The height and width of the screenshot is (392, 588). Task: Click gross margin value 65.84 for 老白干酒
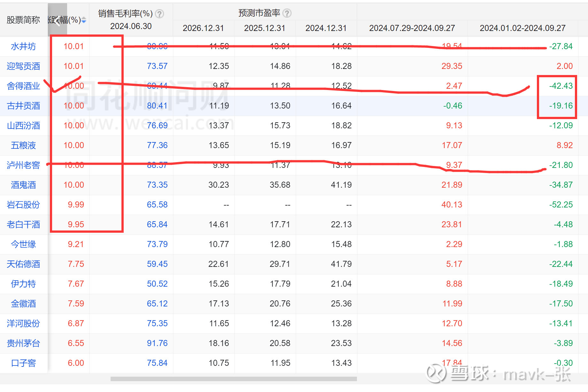click(157, 224)
